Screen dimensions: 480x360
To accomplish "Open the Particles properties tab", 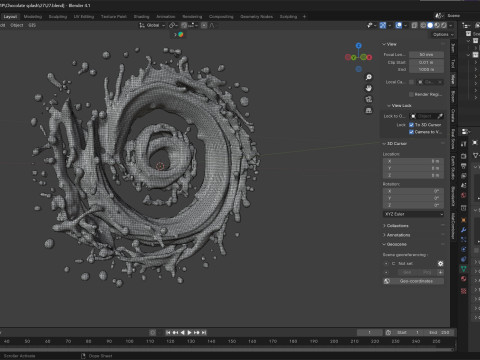I will [463, 240].
